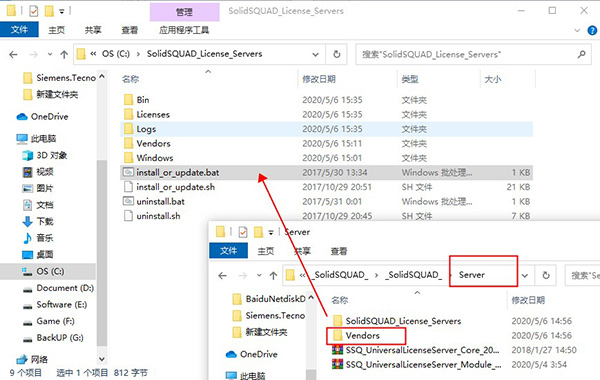Open recent locations dropdown in the main window
Image resolution: width=600 pixels, height=380 pixels.
(x=50, y=54)
